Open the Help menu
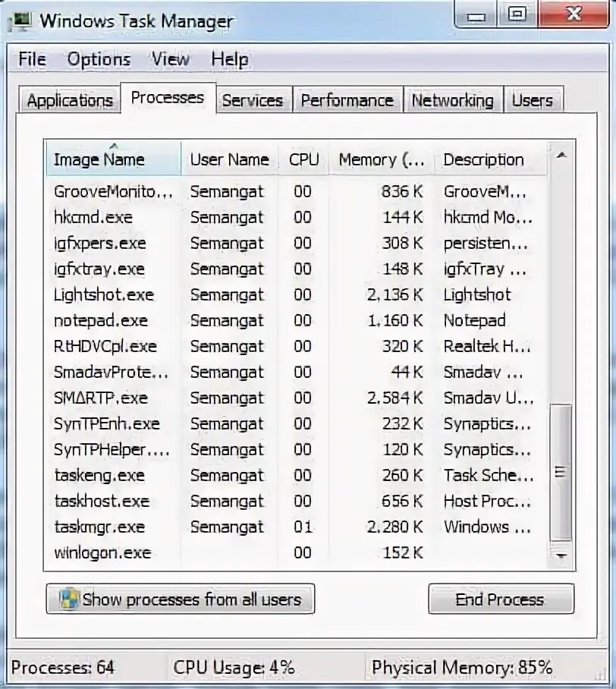The image size is (616, 689). coord(229,59)
